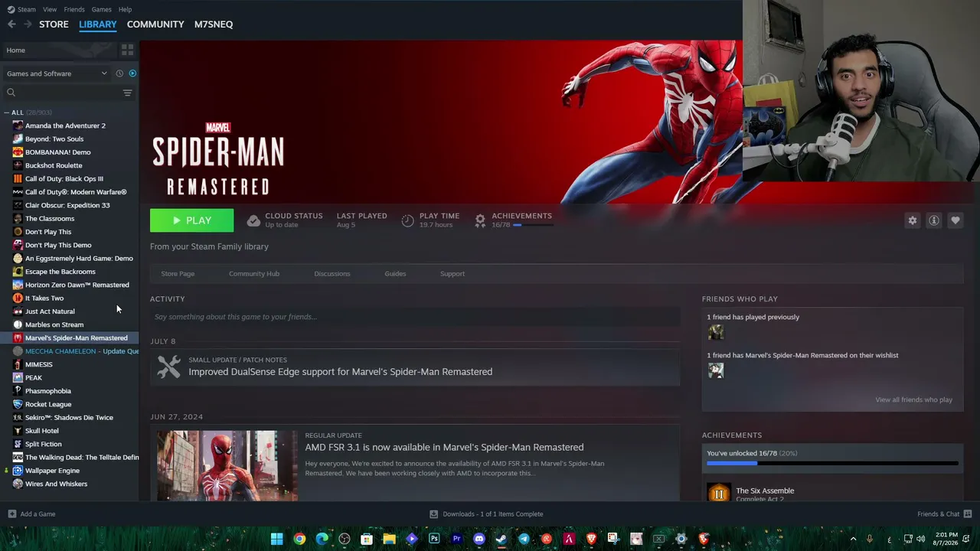Open the Store Page link
This screenshot has width=980, height=551.
click(x=178, y=273)
